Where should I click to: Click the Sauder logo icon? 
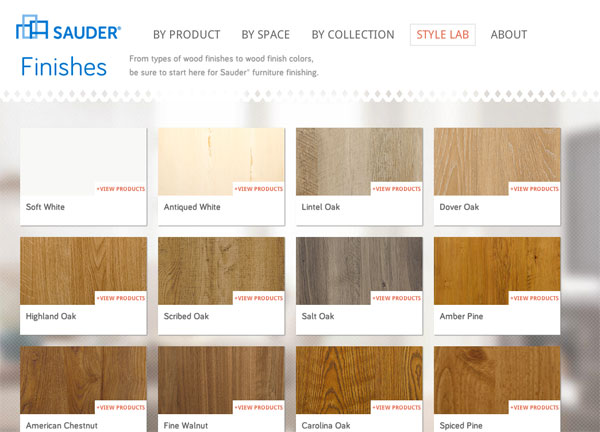coord(32,27)
